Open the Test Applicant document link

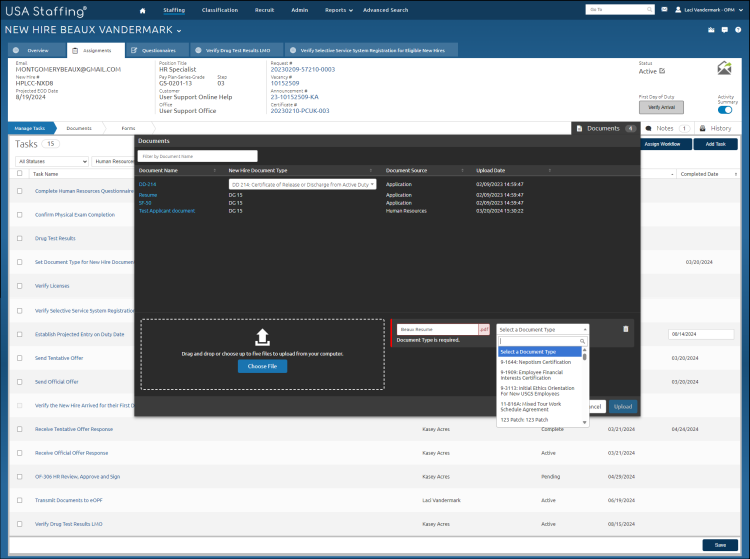pos(167,211)
